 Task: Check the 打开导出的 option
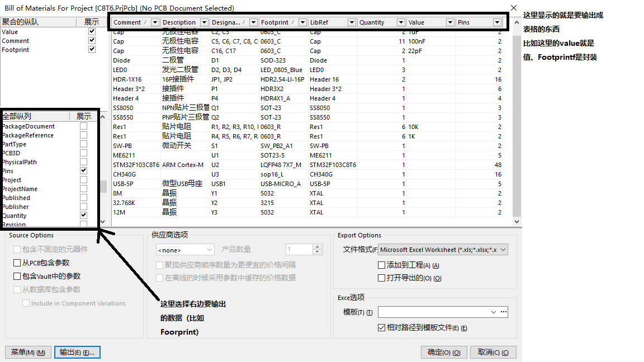coord(382,278)
